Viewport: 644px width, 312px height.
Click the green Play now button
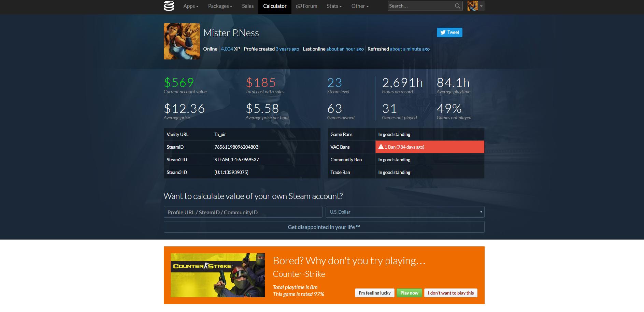409,293
